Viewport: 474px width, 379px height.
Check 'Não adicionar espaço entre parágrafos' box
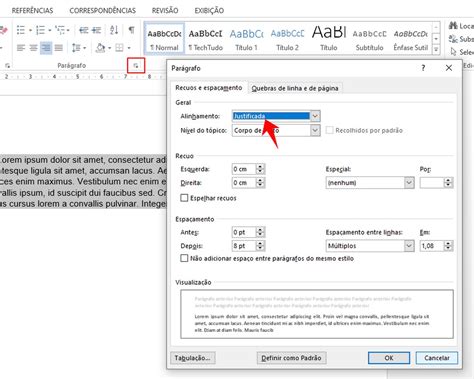point(184,258)
